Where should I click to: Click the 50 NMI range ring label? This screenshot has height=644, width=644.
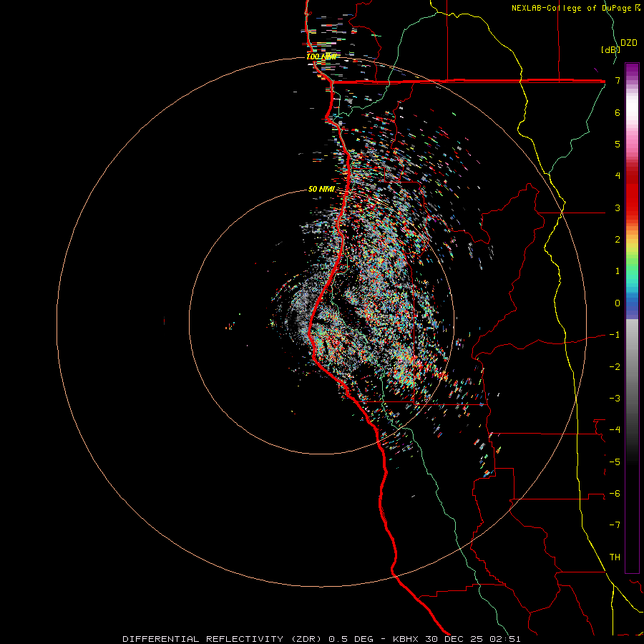click(x=321, y=189)
